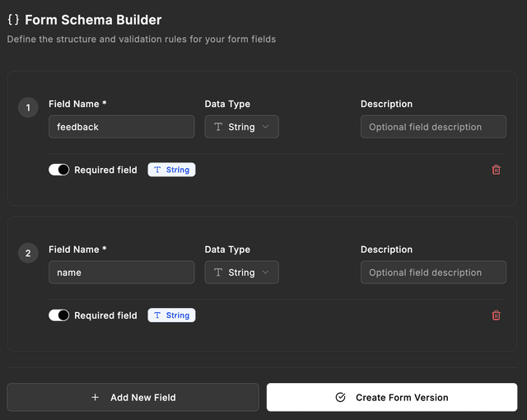Click the number 1 field index circle
Screen dimensions: 527x420
coord(28,108)
